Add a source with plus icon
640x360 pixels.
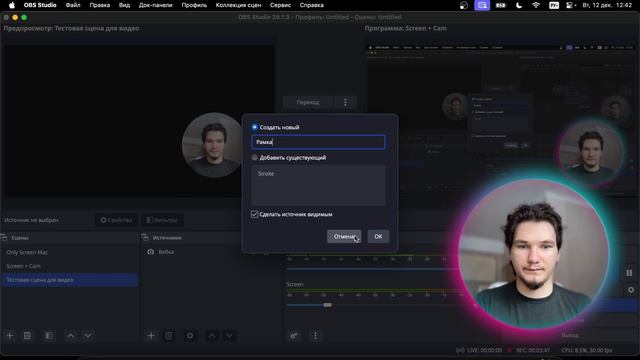click(x=151, y=336)
